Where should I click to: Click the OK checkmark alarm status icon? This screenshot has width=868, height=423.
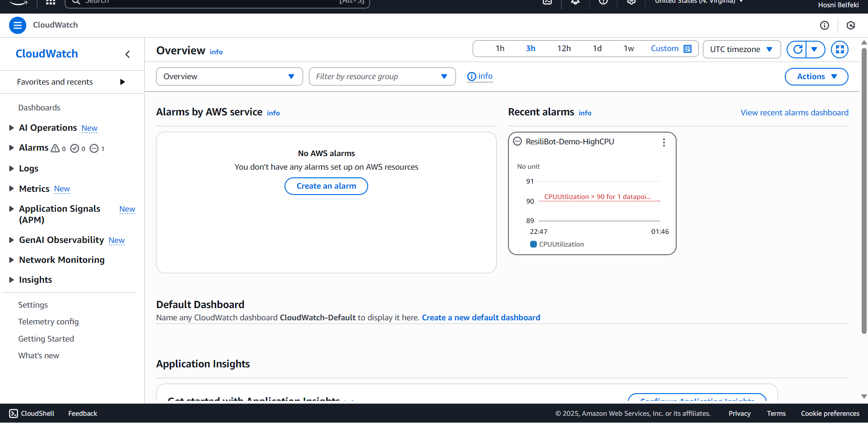tap(75, 148)
